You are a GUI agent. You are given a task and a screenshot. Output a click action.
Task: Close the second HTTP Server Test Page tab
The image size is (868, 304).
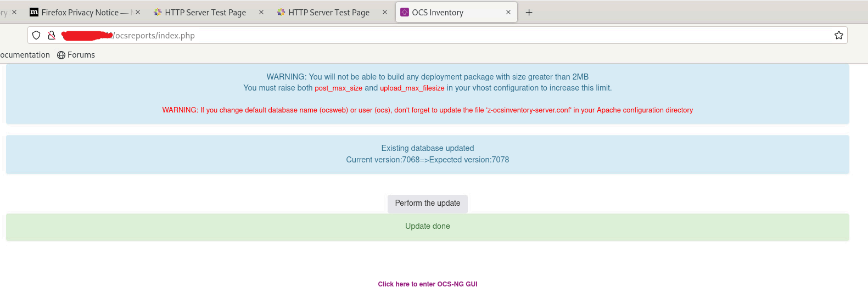coord(385,12)
